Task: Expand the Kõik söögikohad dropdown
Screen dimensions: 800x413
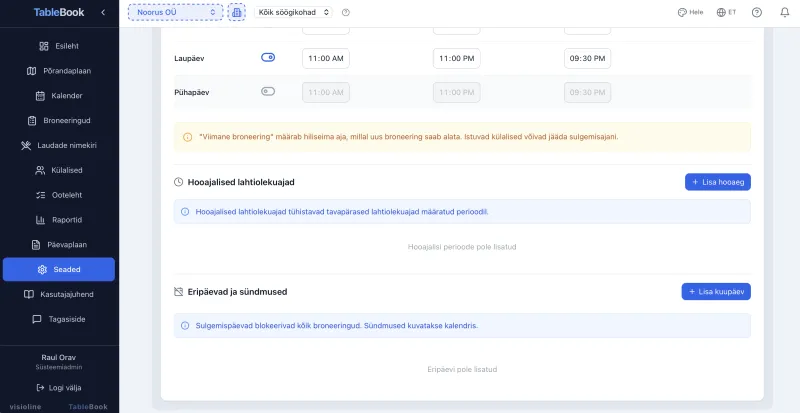Action: [294, 12]
